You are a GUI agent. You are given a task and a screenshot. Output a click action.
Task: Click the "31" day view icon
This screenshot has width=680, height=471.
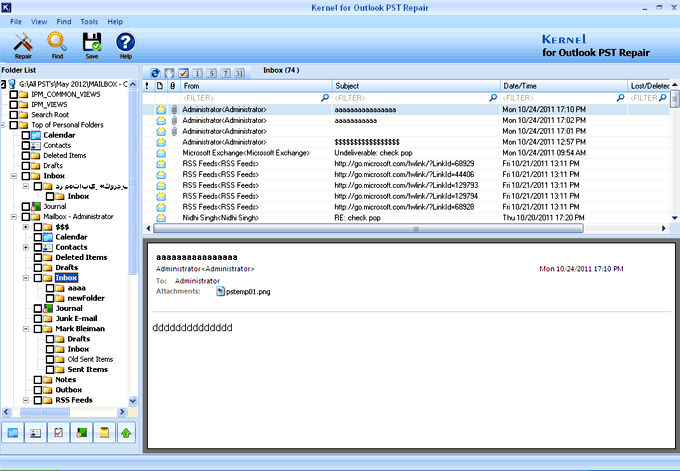tap(239, 73)
